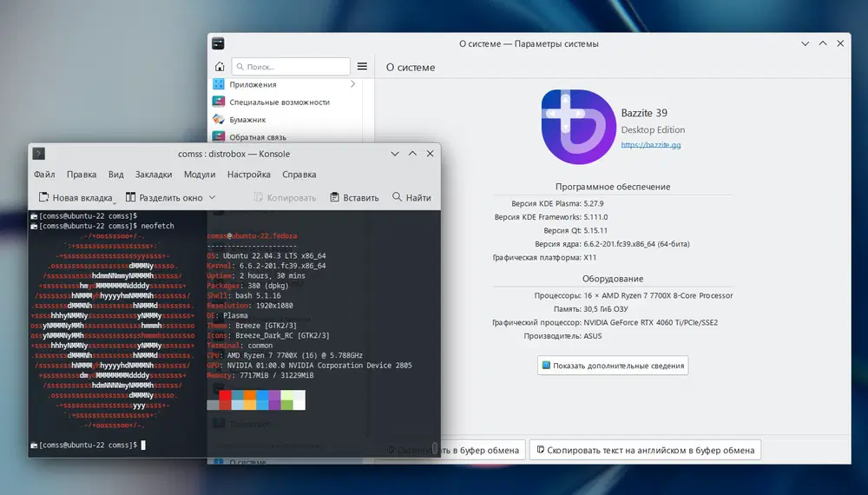The height and width of the screenshot is (495, 868).
Task: Click the Bazzite 39 title text
Action: [x=644, y=113]
